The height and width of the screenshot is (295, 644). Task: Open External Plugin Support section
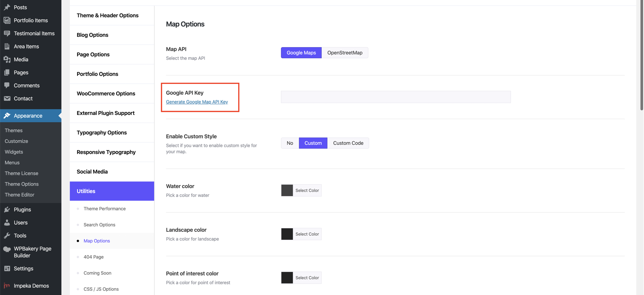coord(112,113)
